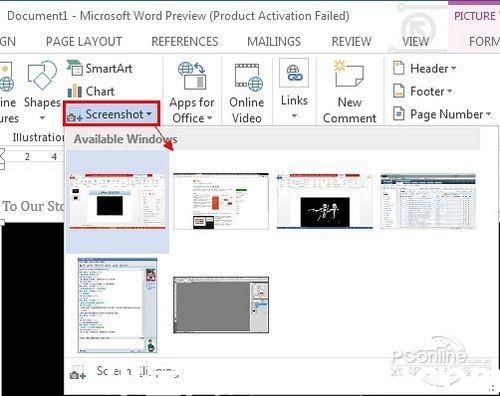Select the highlighted PowerPoint window thumbnail

[118, 202]
